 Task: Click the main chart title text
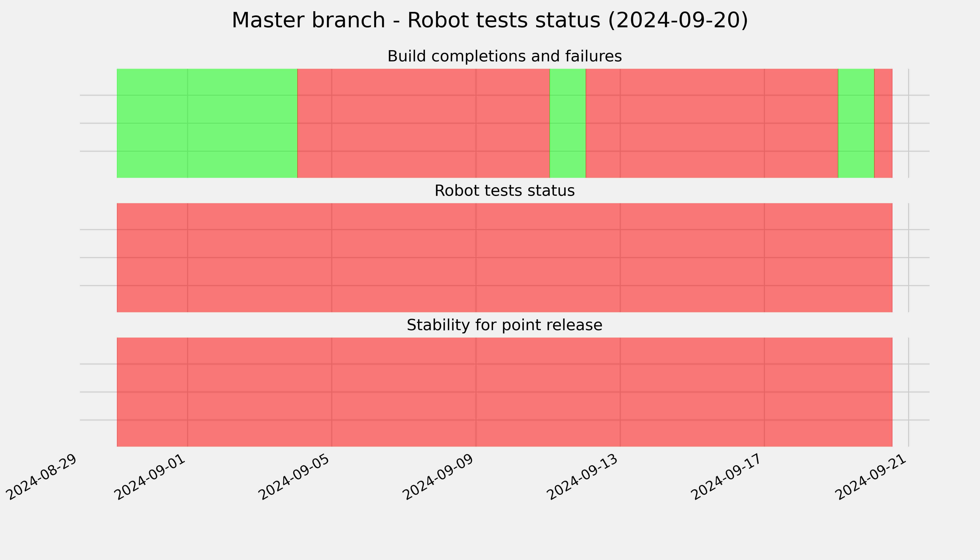490,20
